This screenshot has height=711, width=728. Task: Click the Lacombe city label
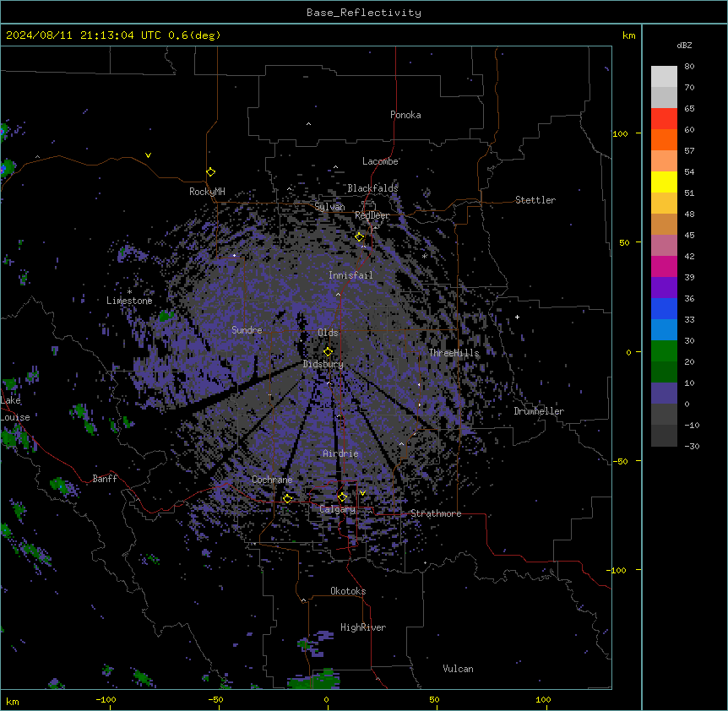point(380,161)
